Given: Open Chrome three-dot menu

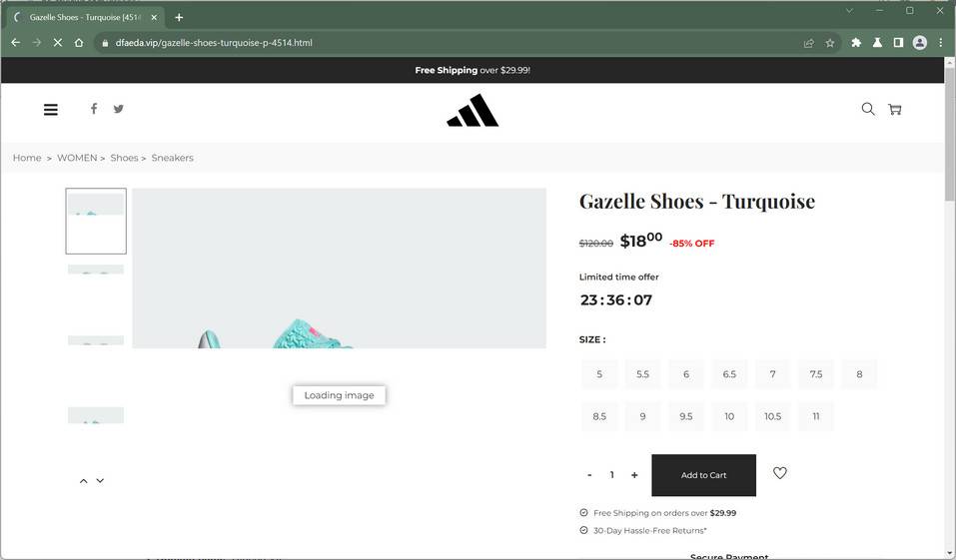Looking at the screenshot, I should (941, 43).
